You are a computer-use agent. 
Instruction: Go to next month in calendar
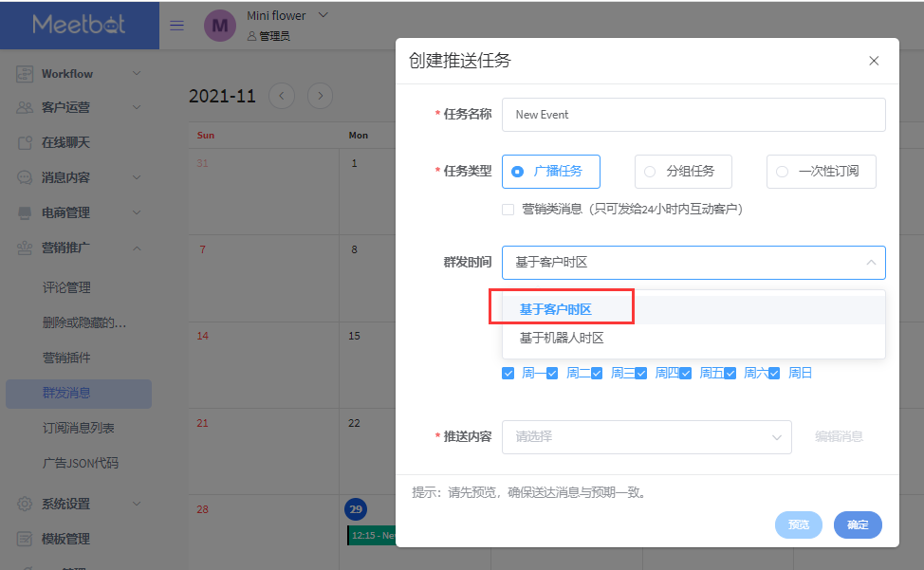[x=320, y=96]
